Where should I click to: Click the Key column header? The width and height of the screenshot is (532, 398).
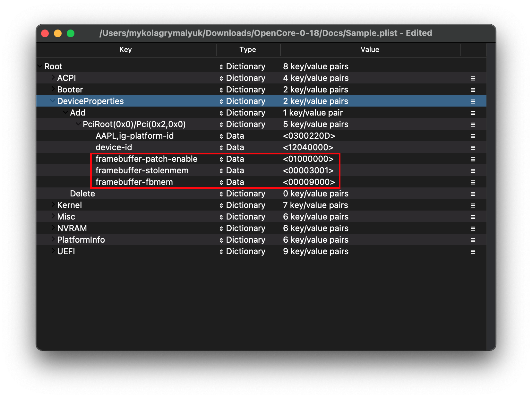[125, 50]
